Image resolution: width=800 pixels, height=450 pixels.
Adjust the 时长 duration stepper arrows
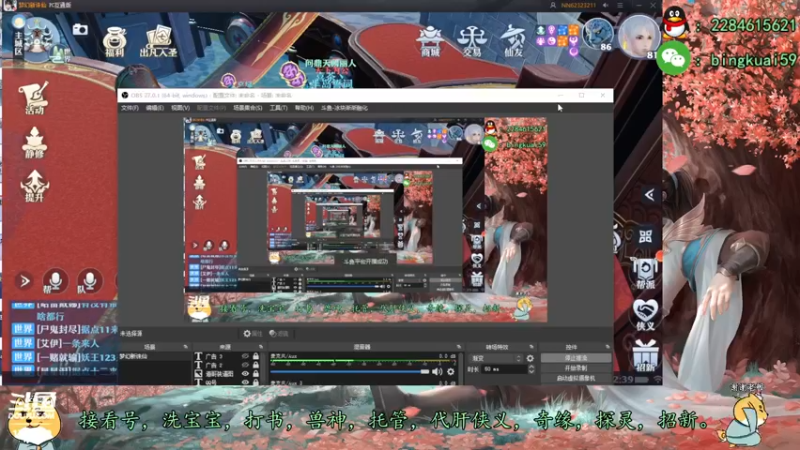click(531, 369)
